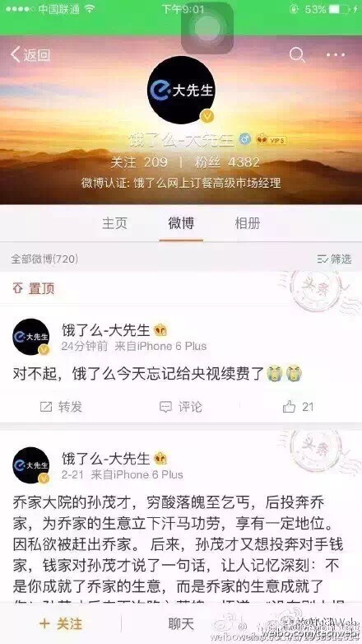Switch to the 相册 tab

tap(248, 223)
